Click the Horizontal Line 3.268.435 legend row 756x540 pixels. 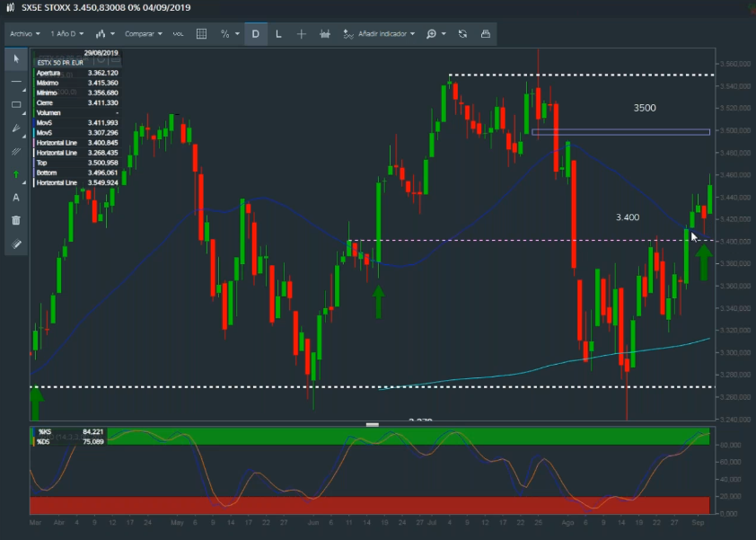(x=76, y=153)
